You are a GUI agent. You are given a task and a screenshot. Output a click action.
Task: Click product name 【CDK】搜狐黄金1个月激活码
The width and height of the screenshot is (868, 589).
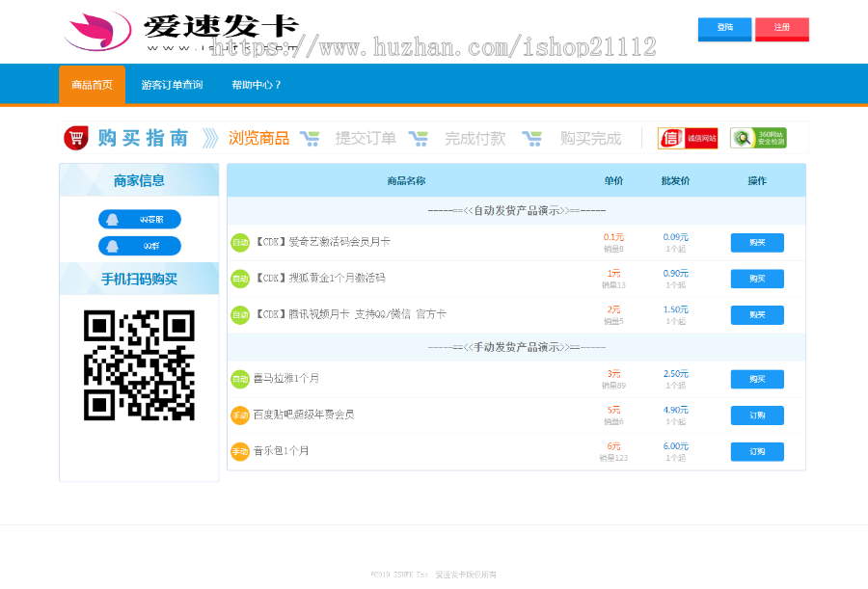(x=319, y=278)
